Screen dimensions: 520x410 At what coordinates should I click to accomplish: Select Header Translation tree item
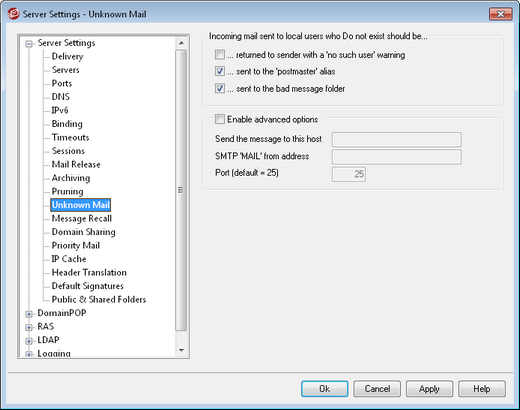(89, 272)
